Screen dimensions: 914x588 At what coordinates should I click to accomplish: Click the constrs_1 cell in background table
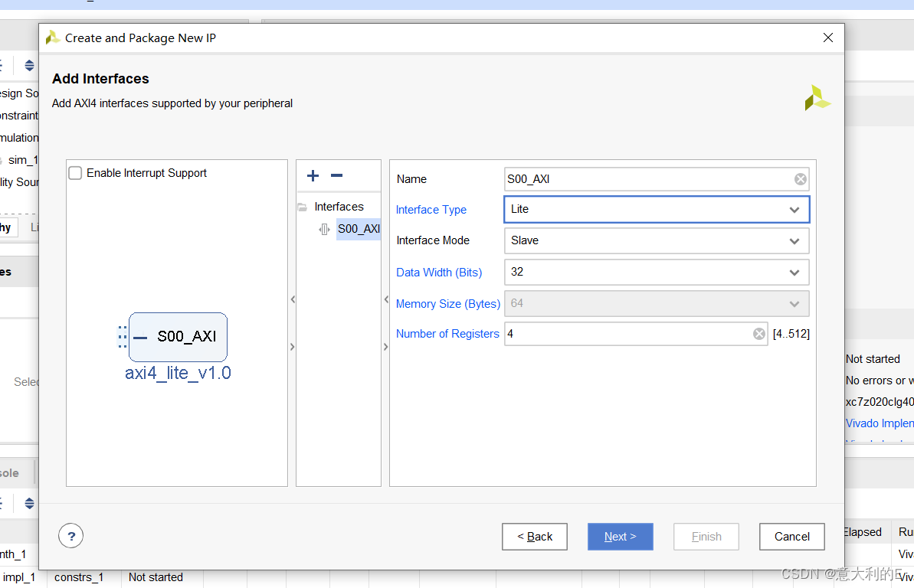click(79, 577)
